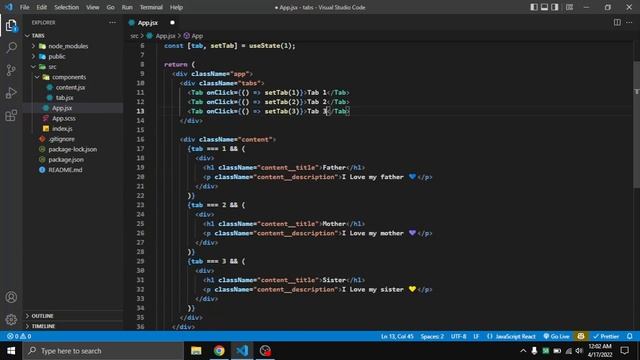
Task: Open the Manage gear icon
Action: 11,319
